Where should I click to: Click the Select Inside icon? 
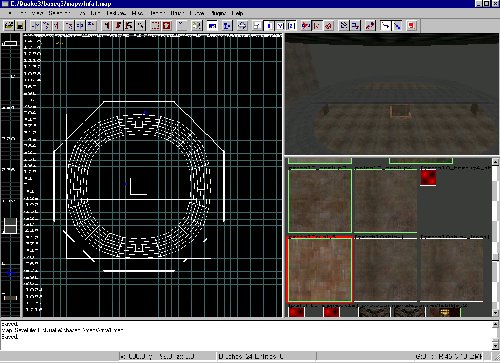(140, 26)
